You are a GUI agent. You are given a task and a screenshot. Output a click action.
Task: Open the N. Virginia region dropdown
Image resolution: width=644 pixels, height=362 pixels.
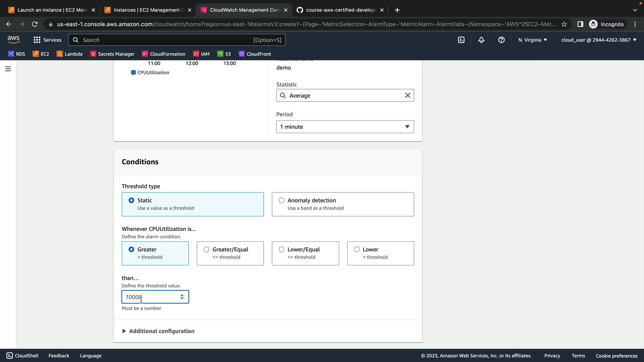[532, 40]
